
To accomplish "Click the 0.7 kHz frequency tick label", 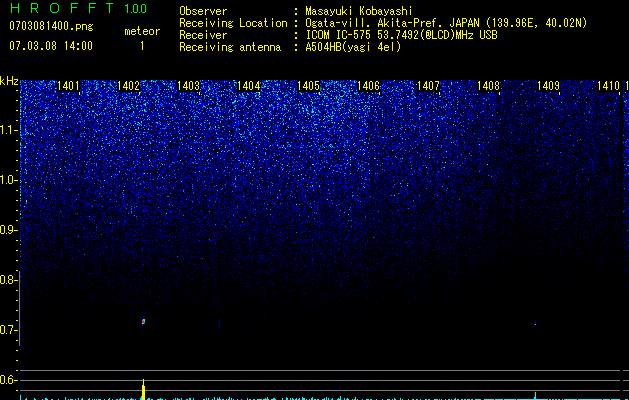I will click(7, 330).
